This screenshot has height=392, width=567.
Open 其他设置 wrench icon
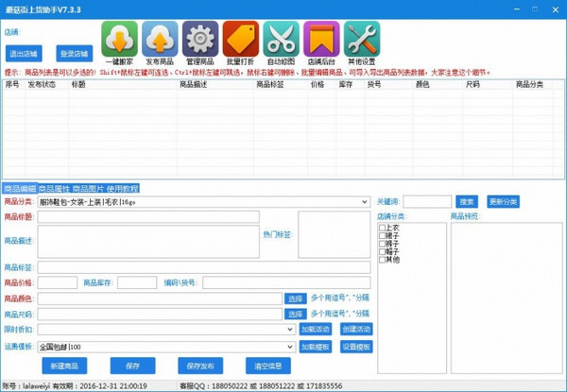[362, 40]
